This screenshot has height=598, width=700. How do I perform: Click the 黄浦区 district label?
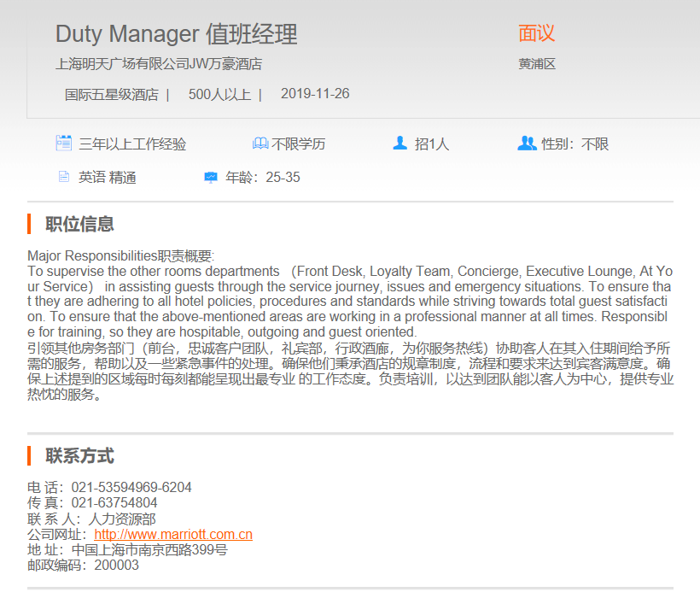pyautogui.click(x=536, y=64)
